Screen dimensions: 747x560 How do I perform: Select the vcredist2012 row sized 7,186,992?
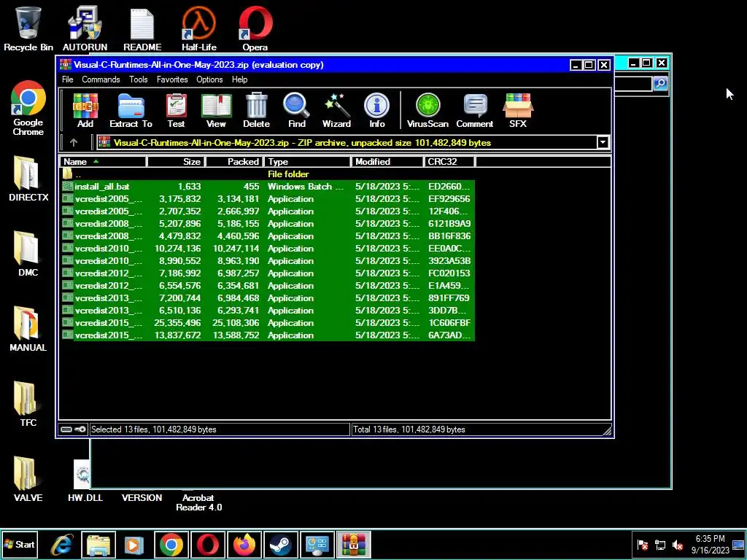click(x=267, y=273)
